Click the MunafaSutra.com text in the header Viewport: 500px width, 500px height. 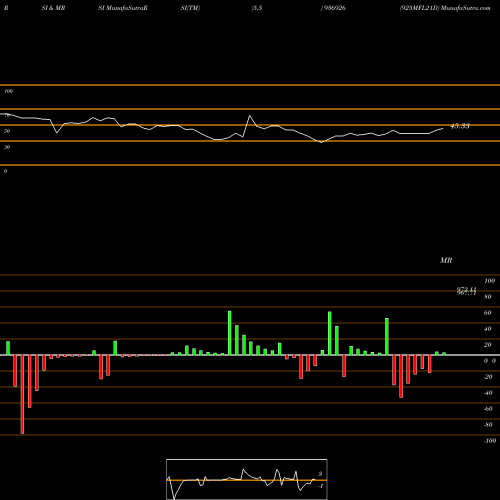point(465,8)
